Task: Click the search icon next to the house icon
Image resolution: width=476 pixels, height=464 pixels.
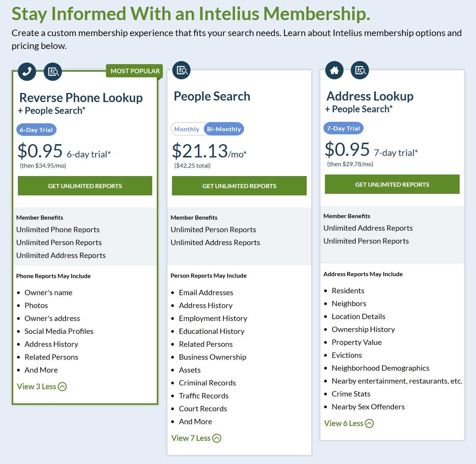Action: pyautogui.click(x=360, y=70)
